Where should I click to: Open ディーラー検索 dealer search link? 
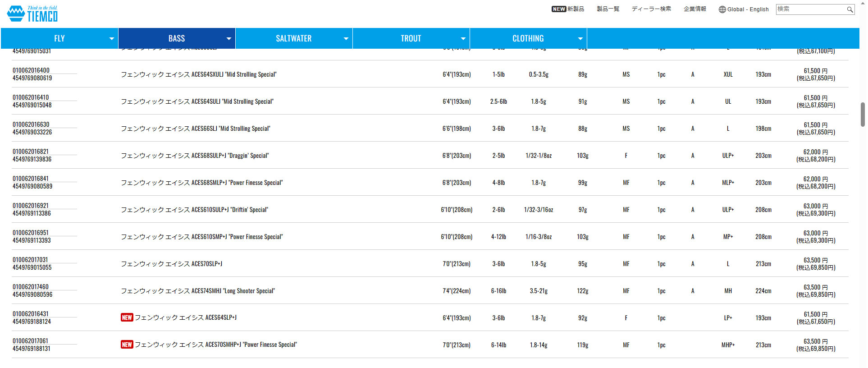pyautogui.click(x=651, y=9)
